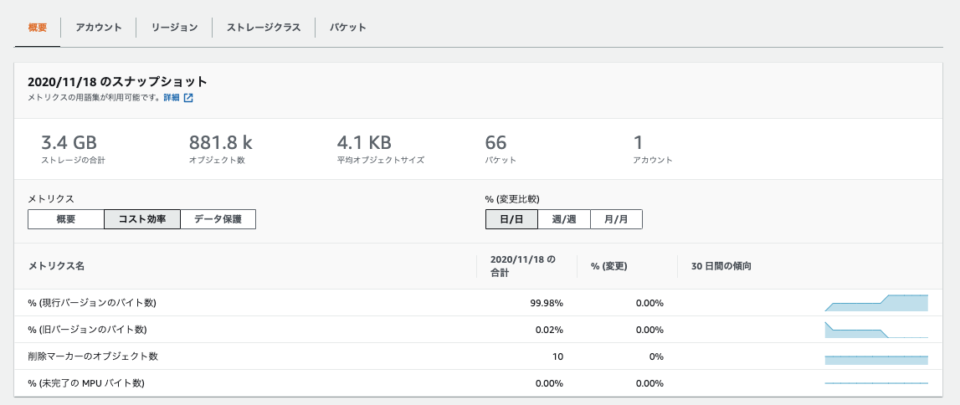Choose 週/週 change comparison
Image resolution: width=960 pixels, height=405 pixels.
click(x=564, y=219)
